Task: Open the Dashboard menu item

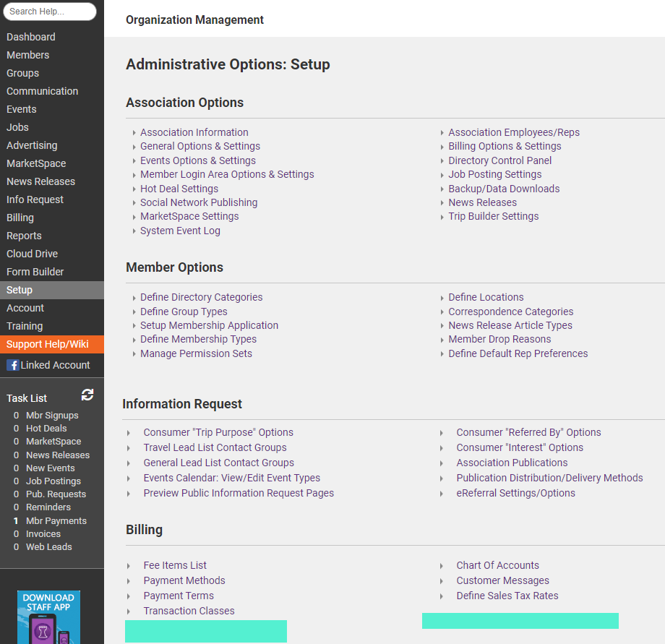Action: tap(31, 37)
